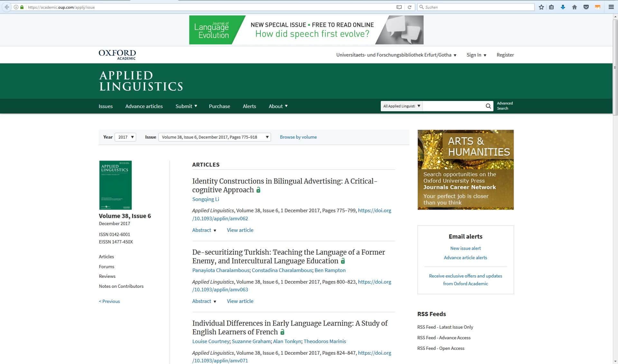Viewport: 618px width, 364px height.
Task: Click the browser URL address field
Action: point(211,7)
